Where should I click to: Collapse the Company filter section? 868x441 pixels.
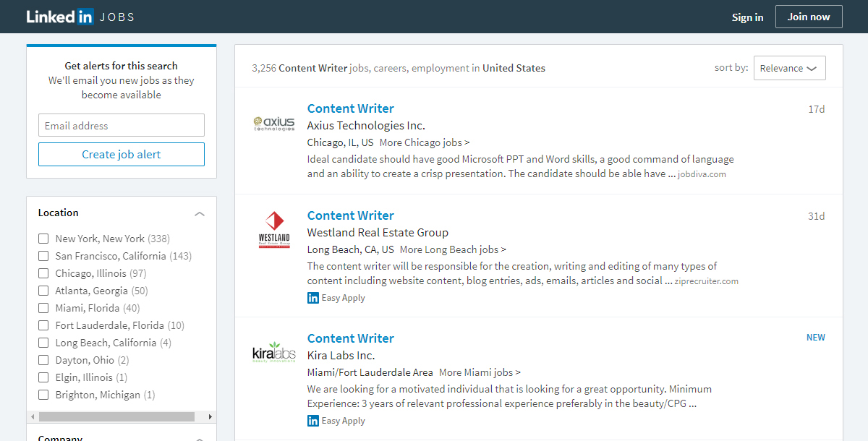coord(200,438)
